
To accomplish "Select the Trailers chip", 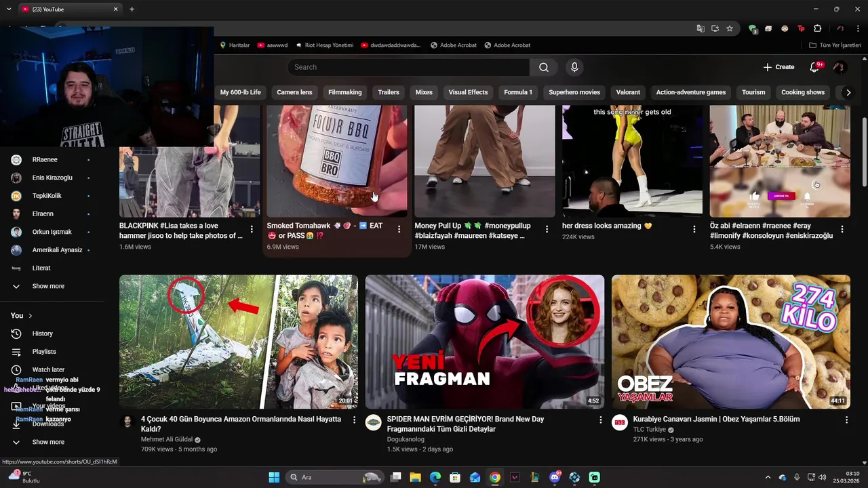I will 389,92.
